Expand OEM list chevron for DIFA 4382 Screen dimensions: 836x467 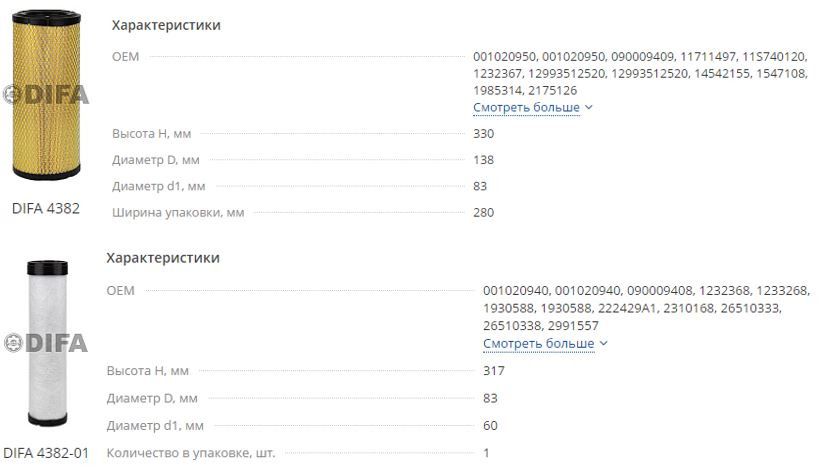click(x=589, y=107)
